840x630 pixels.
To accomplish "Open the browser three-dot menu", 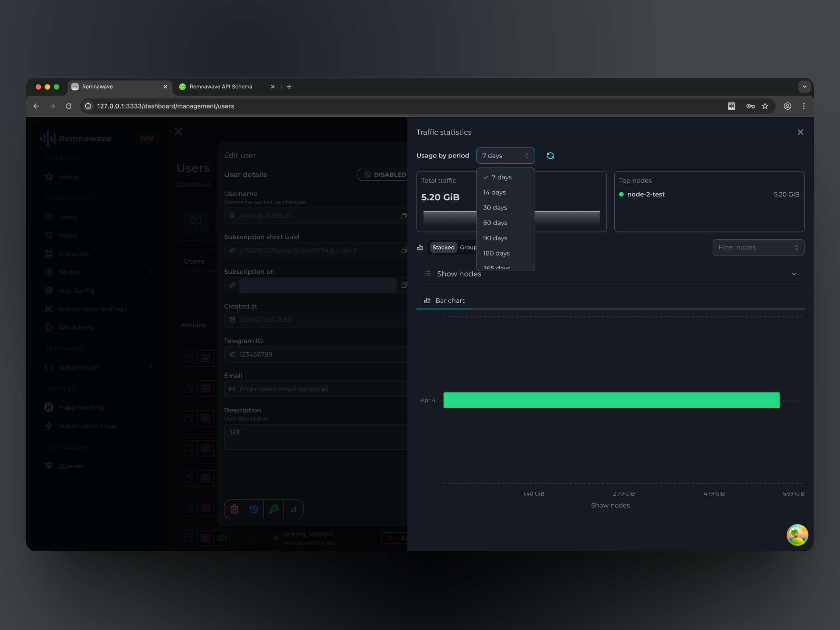I will click(804, 106).
